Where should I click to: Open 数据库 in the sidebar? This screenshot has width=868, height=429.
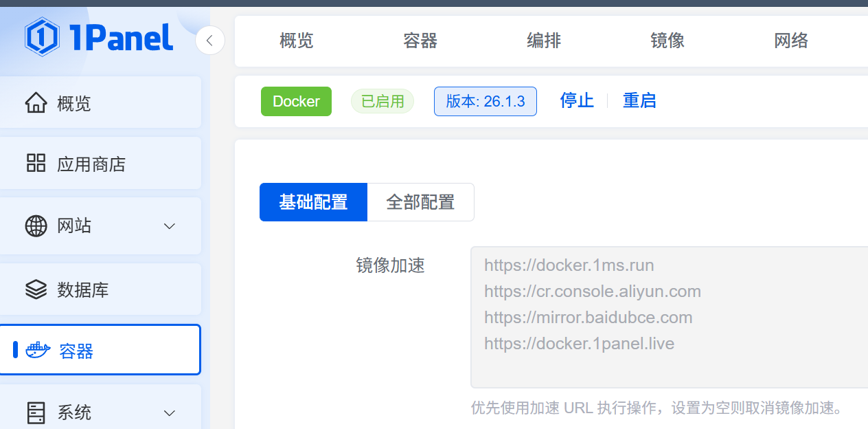click(x=100, y=289)
